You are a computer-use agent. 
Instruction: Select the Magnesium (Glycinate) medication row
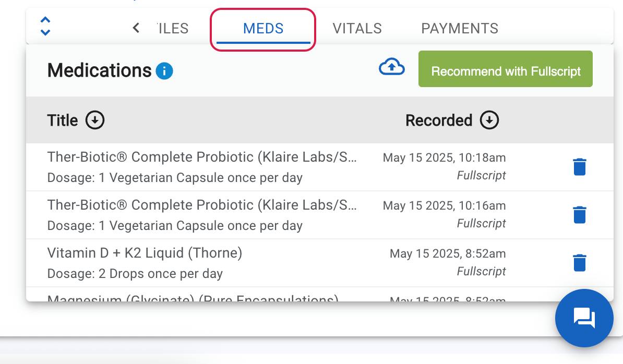[193, 299]
